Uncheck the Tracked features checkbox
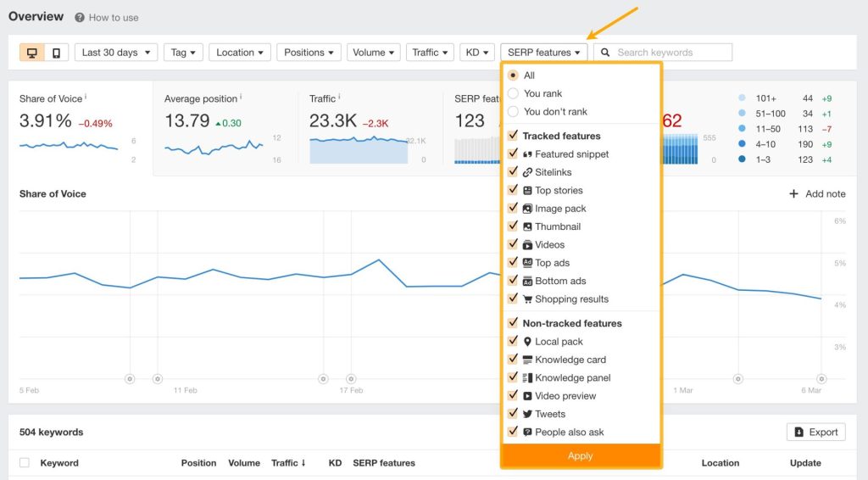868x480 pixels. coord(513,136)
